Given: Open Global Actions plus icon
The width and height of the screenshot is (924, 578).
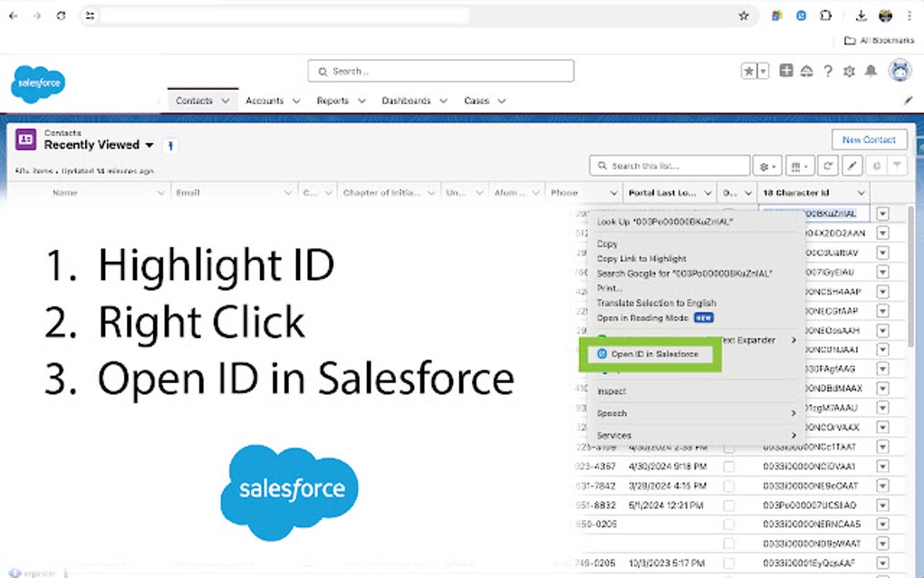Looking at the screenshot, I should (786, 71).
